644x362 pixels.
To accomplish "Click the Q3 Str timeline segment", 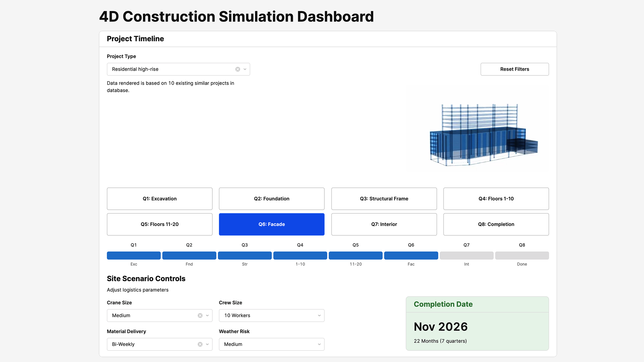I will 245,255.
